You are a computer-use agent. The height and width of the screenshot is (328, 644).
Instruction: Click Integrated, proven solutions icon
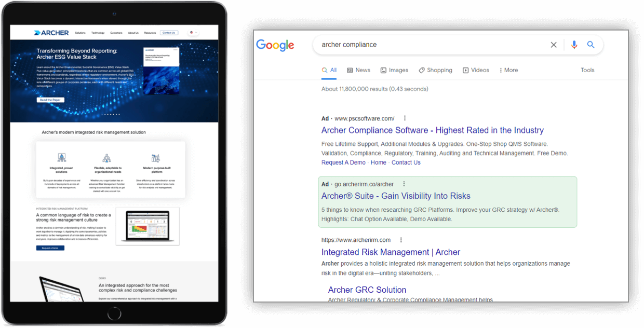click(x=62, y=158)
